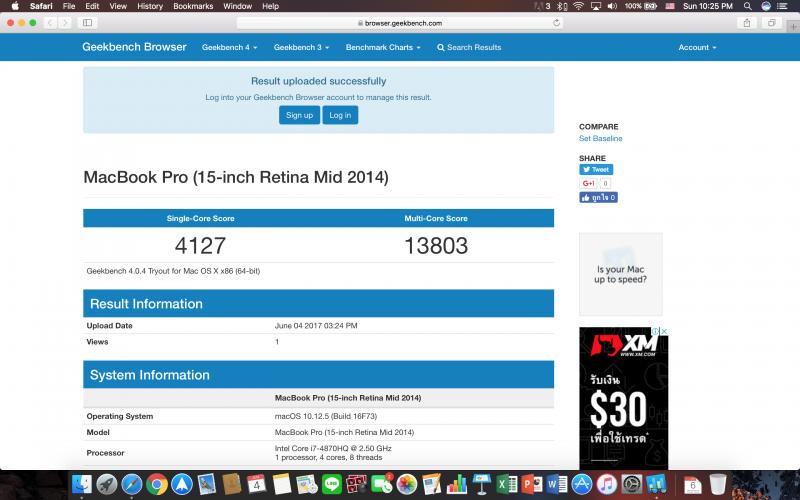Open Siri from the menu bar
Viewport: 800px width, 500px height.
tap(765, 6)
